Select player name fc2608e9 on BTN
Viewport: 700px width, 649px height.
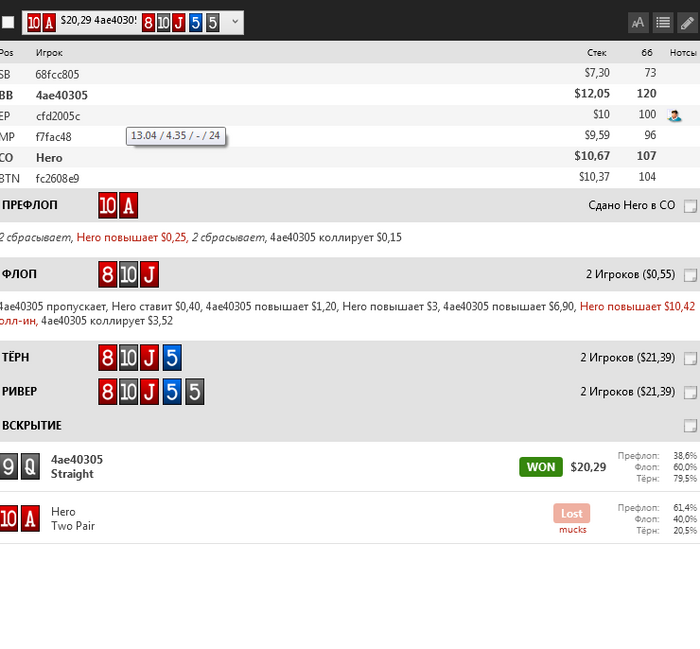pos(58,179)
